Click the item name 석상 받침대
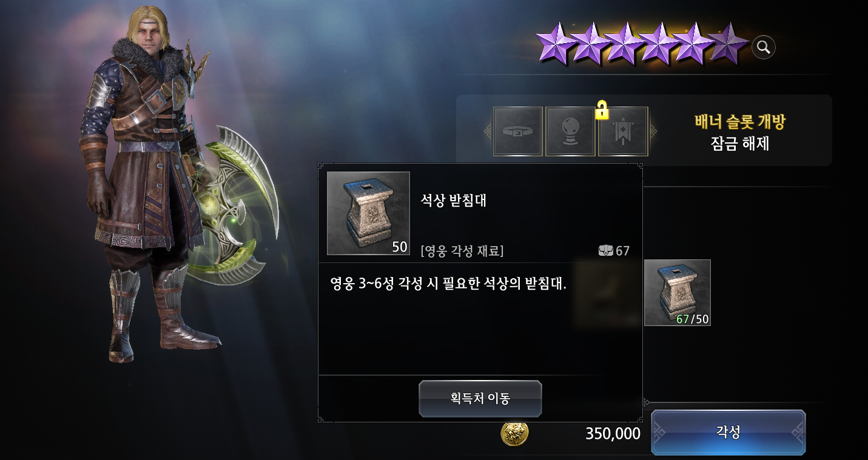This screenshot has height=460, width=868. [x=454, y=201]
